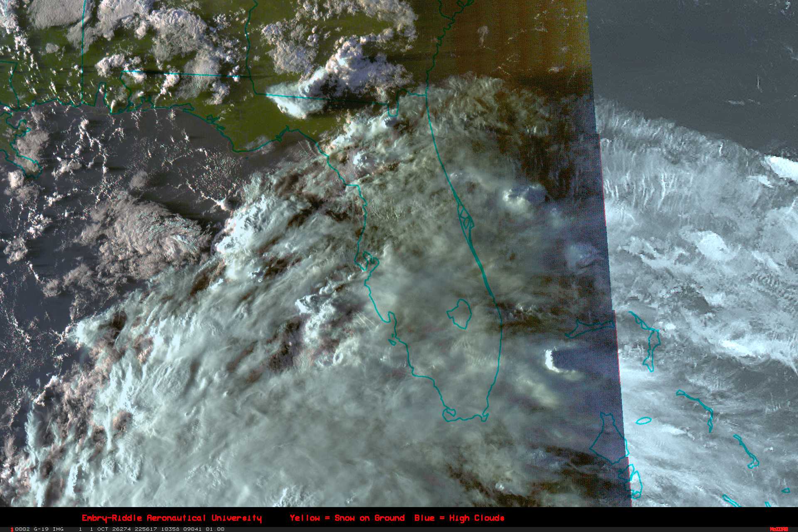Click the small oval island outline north of Andros
The image size is (798, 532).
(x=643, y=421)
